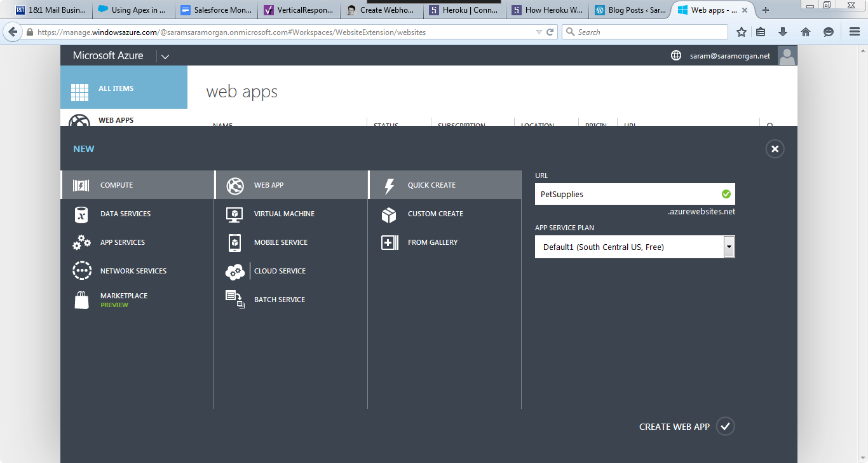Image resolution: width=868 pixels, height=463 pixels.
Task: Click Create Web App checkmark button
Action: pyautogui.click(x=725, y=427)
